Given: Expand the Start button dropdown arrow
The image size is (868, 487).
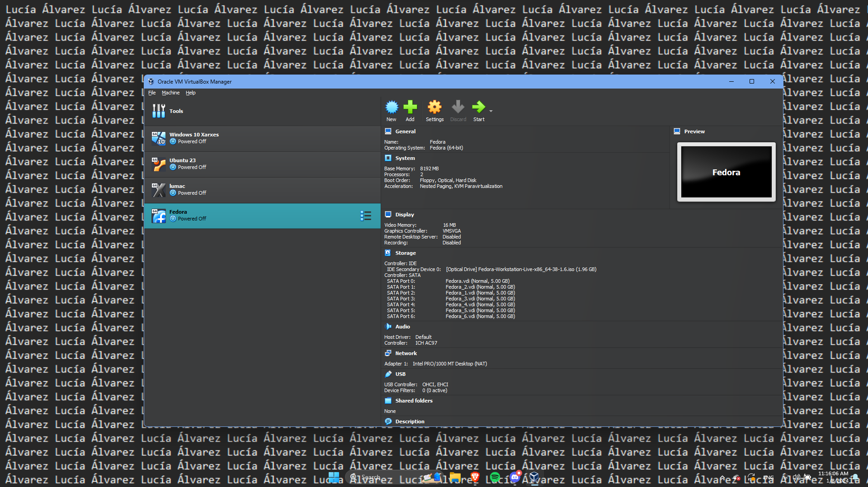Looking at the screenshot, I should point(491,111).
